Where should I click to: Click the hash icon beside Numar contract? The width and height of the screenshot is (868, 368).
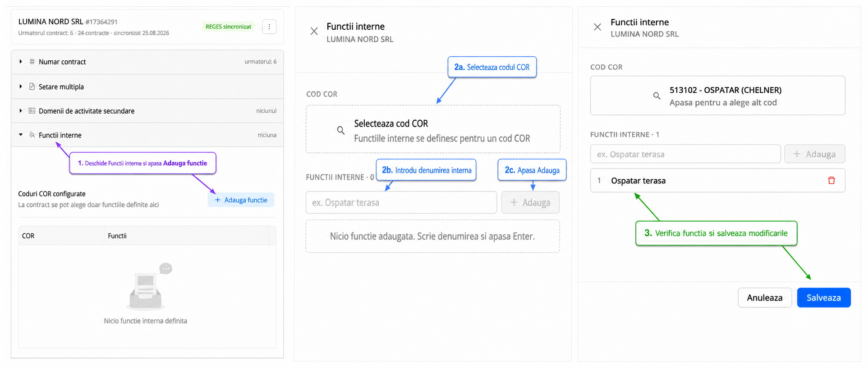pos(32,62)
